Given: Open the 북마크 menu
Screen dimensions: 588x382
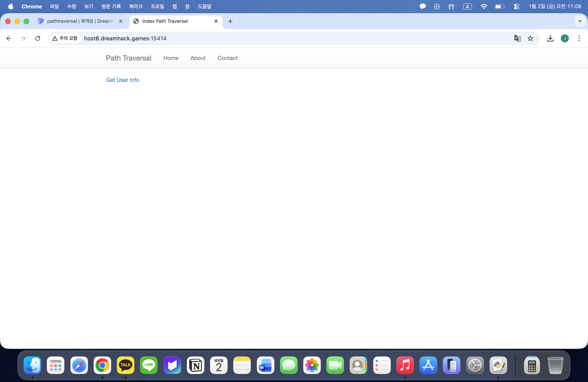Looking at the screenshot, I should [x=136, y=6].
